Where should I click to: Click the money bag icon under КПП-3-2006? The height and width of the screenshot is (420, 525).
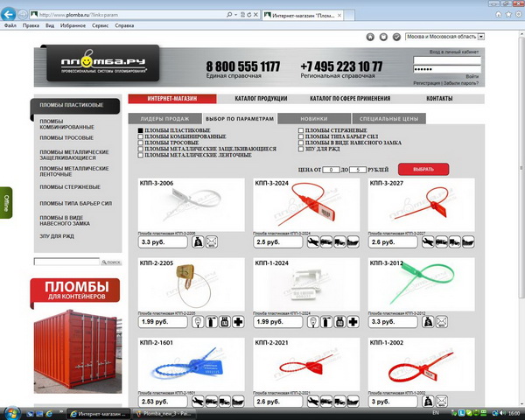pyautogui.click(x=198, y=241)
